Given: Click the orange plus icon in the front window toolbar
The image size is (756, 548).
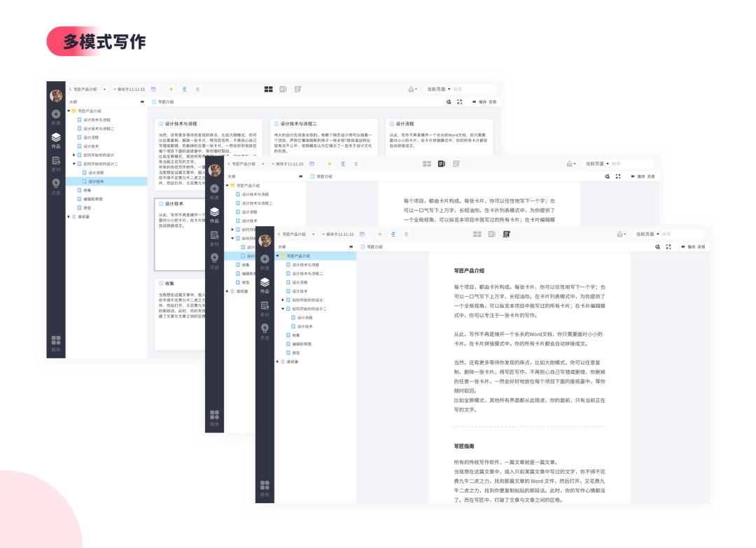Looking at the screenshot, I should point(380,234).
